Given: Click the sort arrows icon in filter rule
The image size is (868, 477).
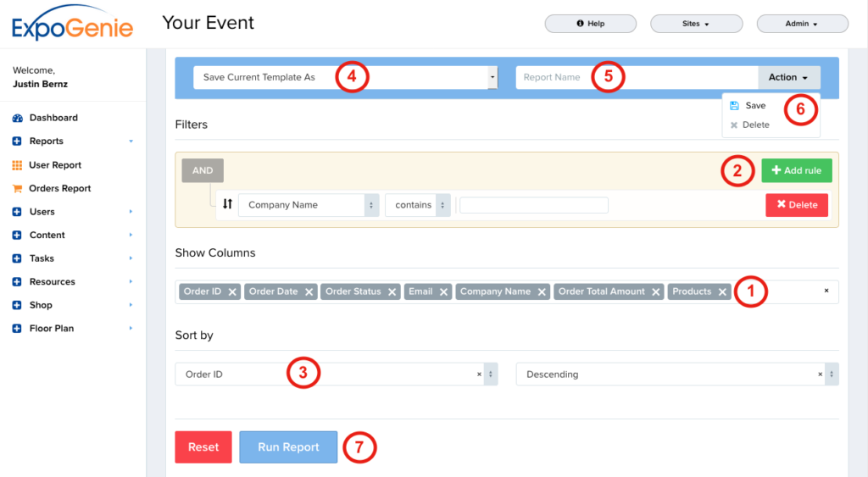Looking at the screenshot, I should coord(227,204).
